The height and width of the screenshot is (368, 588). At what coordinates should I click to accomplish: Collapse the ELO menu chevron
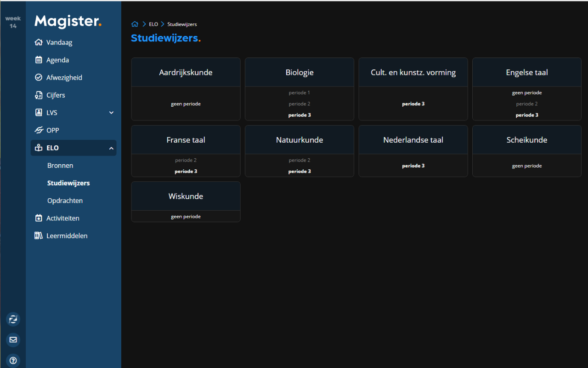click(x=111, y=148)
